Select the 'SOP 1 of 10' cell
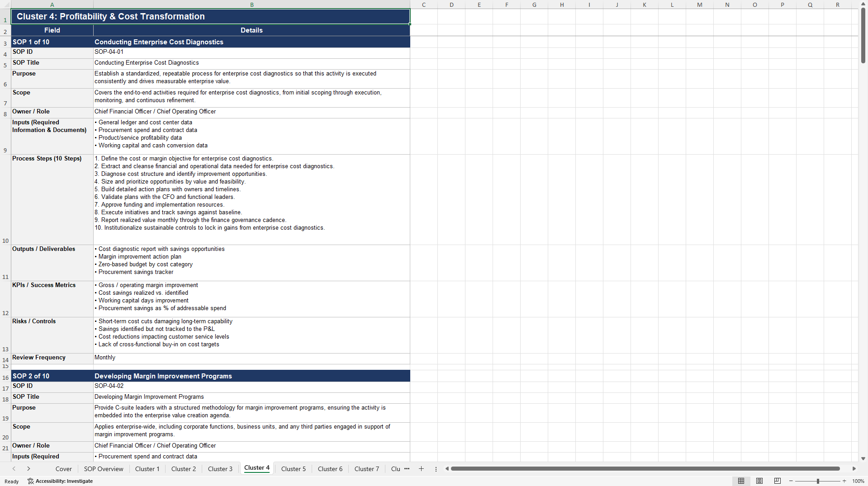Image resolution: width=868 pixels, height=486 pixels. (52, 42)
